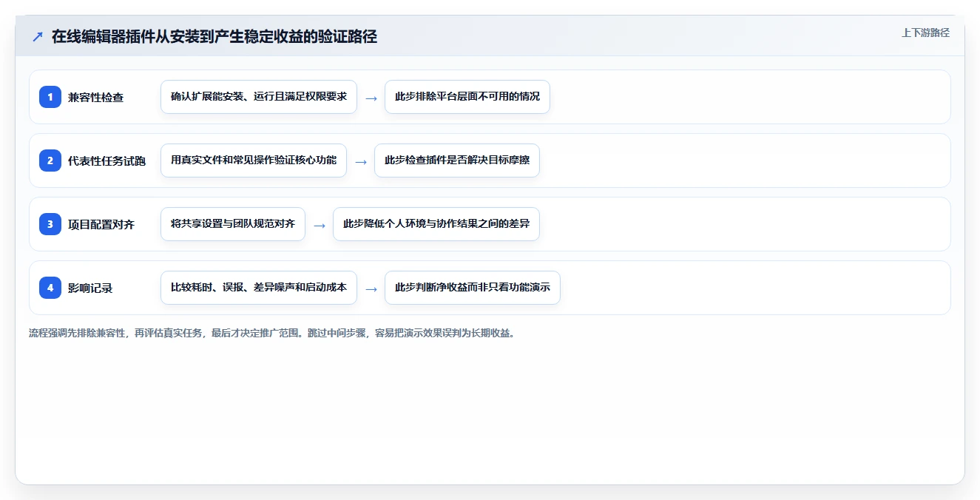Select step number 1 badge
This screenshot has width=980, height=500.
coord(50,97)
